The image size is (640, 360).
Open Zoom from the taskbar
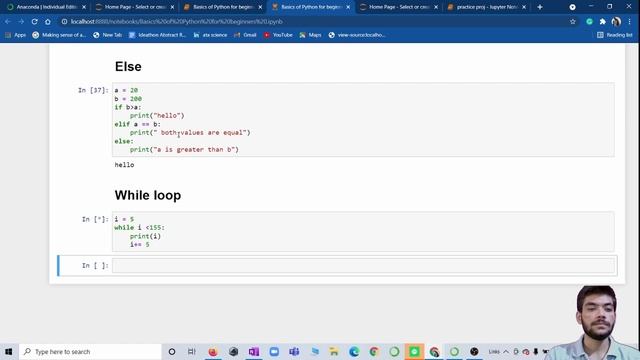pyautogui.click(x=274, y=351)
